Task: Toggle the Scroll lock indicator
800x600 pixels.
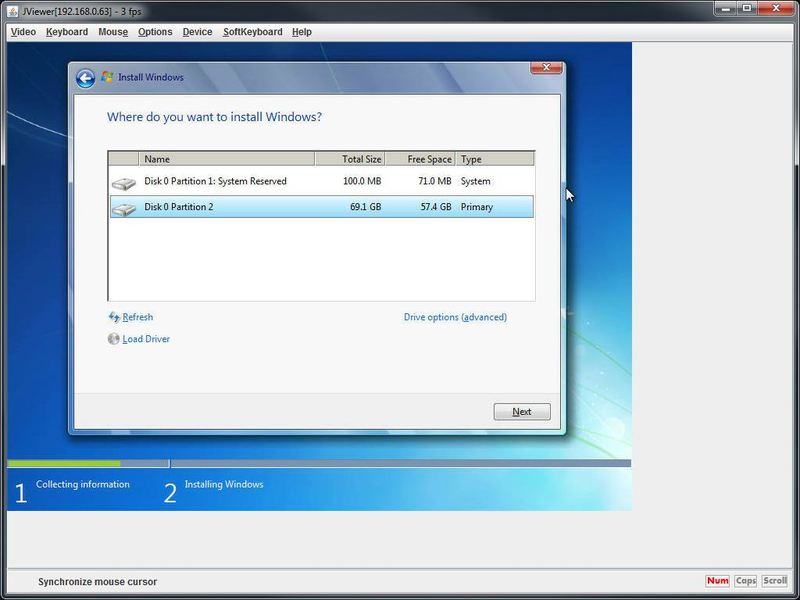Action: [x=775, y=581]
